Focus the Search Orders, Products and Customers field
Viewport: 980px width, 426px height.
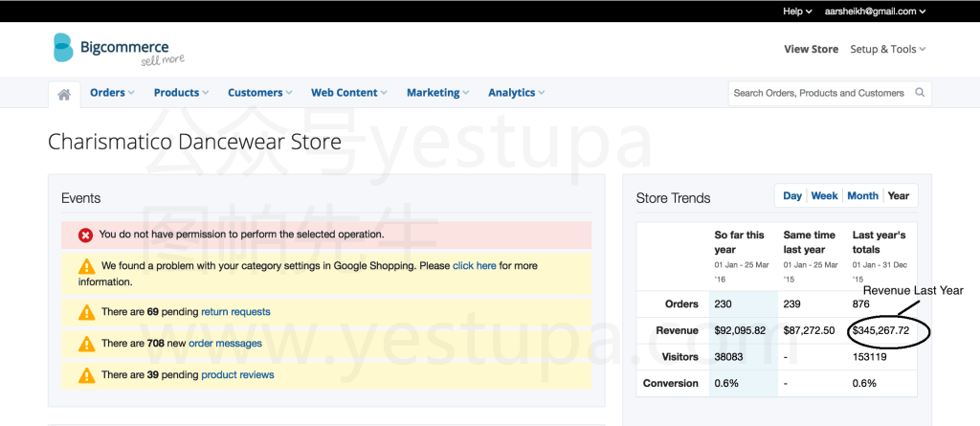(x=830, y=93)
